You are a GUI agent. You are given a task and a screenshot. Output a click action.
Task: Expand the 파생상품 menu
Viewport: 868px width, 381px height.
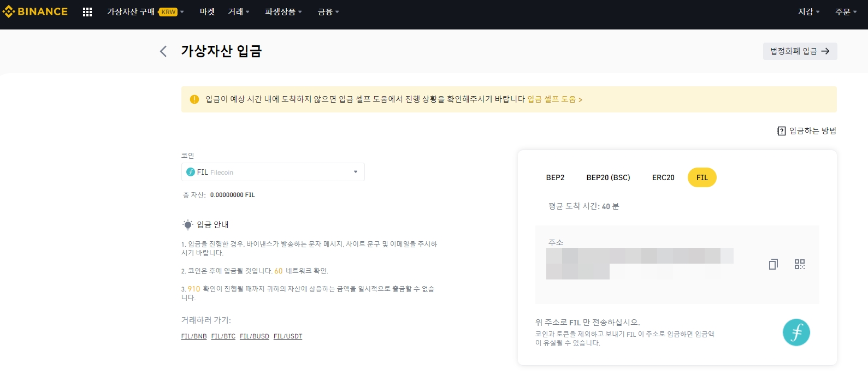[284, 12]
